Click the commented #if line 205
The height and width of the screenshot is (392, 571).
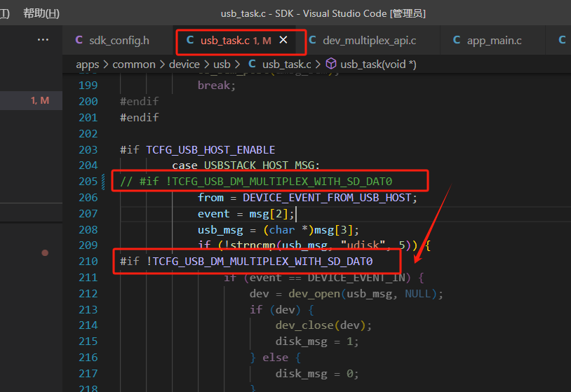(x=256, y=181)
